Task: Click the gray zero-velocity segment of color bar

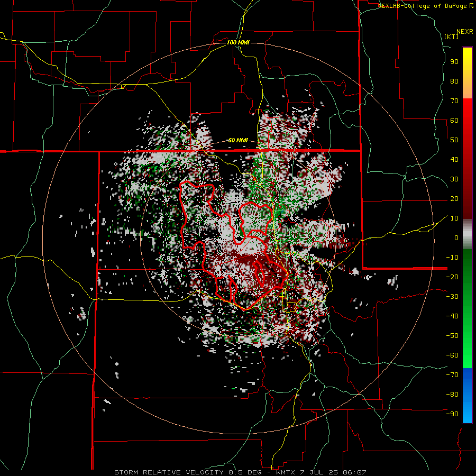Action: tap(467, 234)
